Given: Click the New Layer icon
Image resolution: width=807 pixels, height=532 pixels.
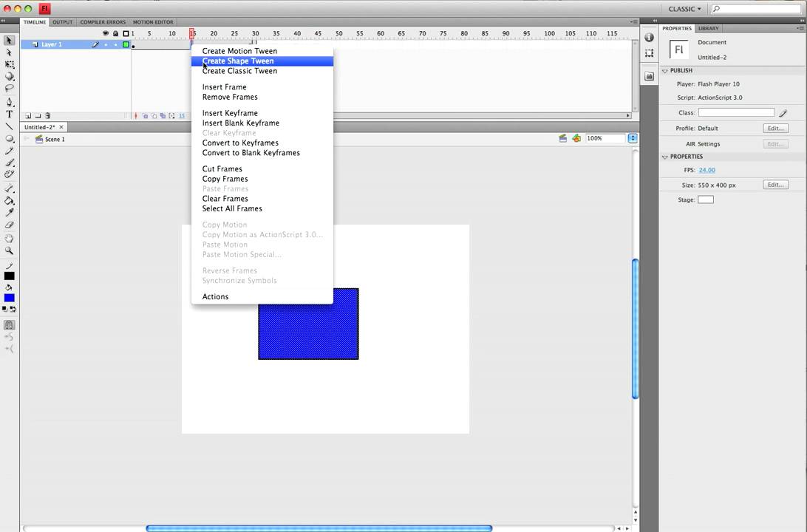Looking at the screenshot, I should click(28, 116).
